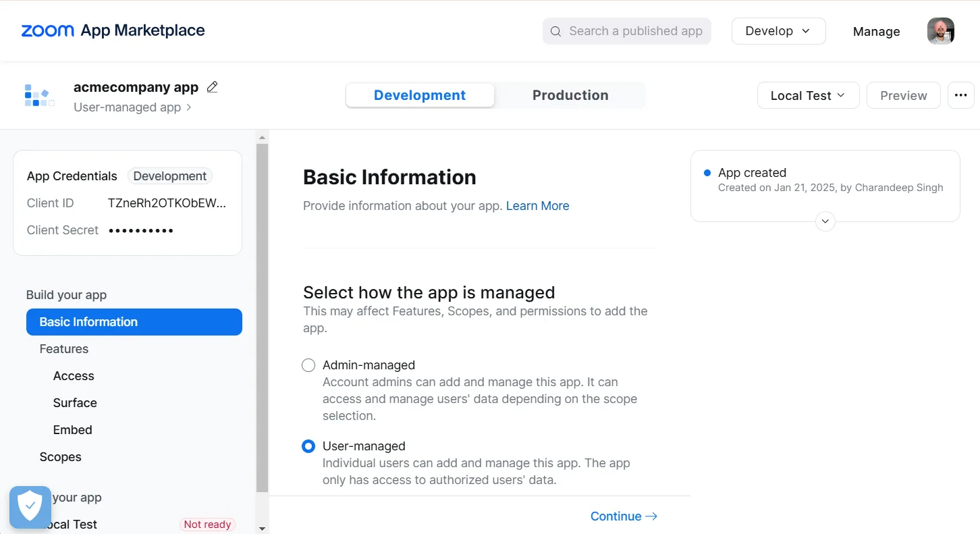Open the three-dots more options menu
Viewport: 980px width, 534px height.
960,95
